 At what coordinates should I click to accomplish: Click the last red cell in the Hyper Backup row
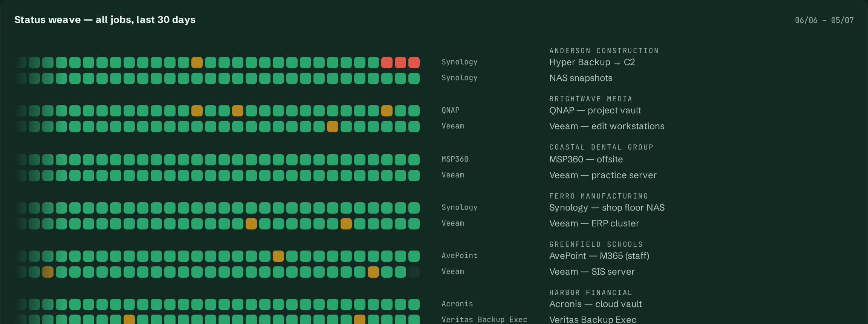[x=414, y=63]
